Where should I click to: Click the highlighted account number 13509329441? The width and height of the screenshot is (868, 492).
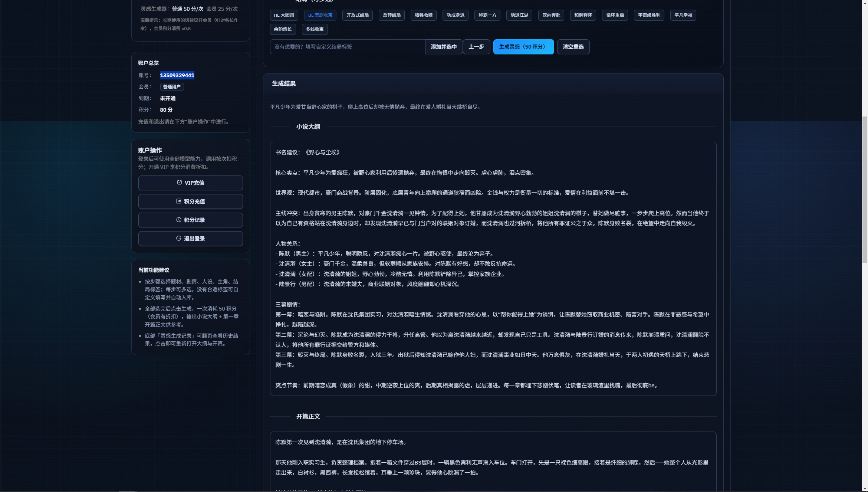177,75
